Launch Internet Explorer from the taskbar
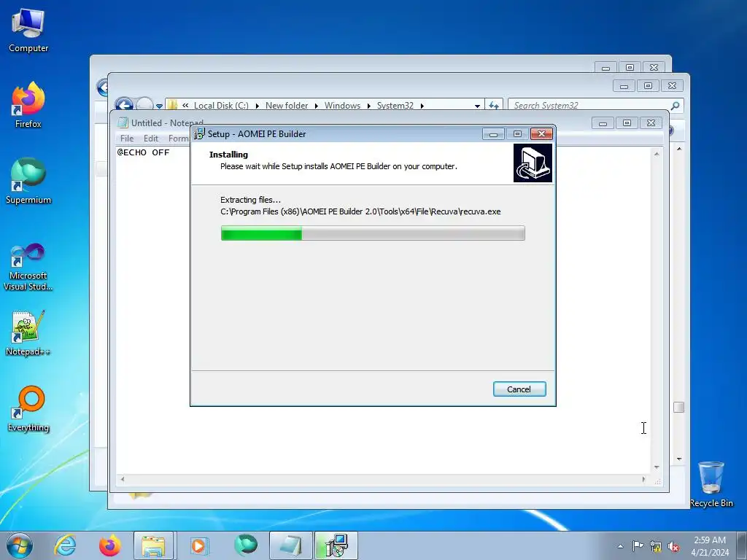Screen dimensions: 747x560 tap(65, 545)
